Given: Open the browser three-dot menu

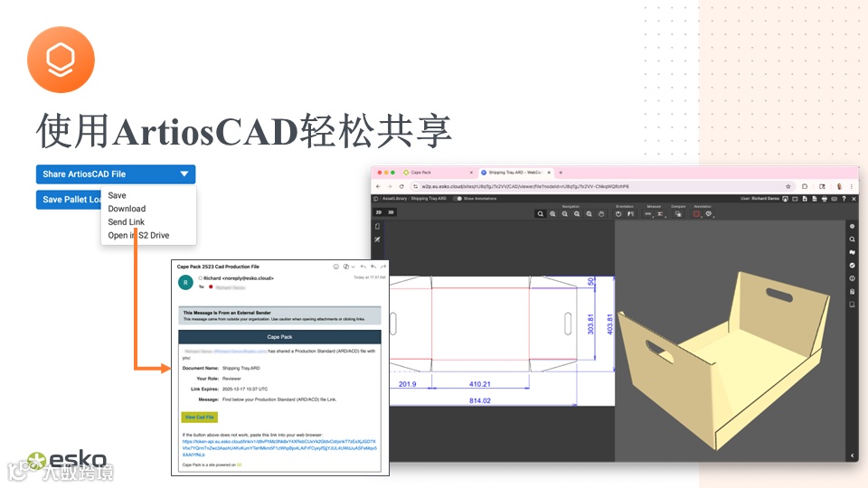Looking at the screenshot, I should [852, 186].
